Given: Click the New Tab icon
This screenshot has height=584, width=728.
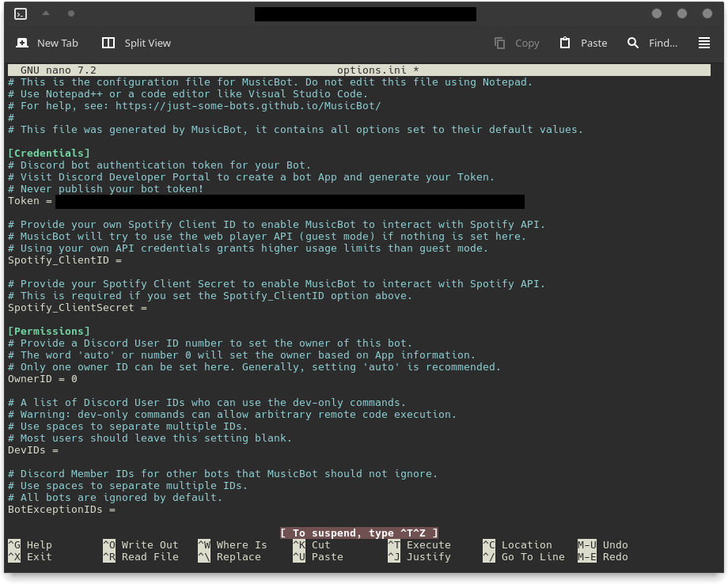Looking at the screenshot, I should click(x=22, y=43).
